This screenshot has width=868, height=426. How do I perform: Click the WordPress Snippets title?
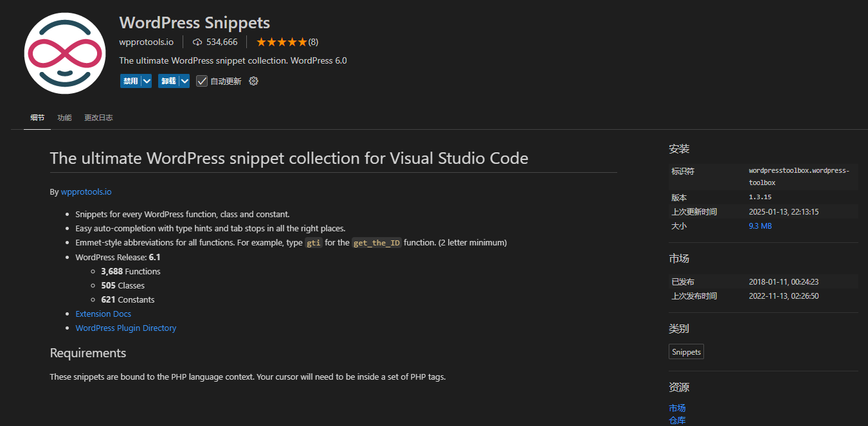(x=195, y=22)
